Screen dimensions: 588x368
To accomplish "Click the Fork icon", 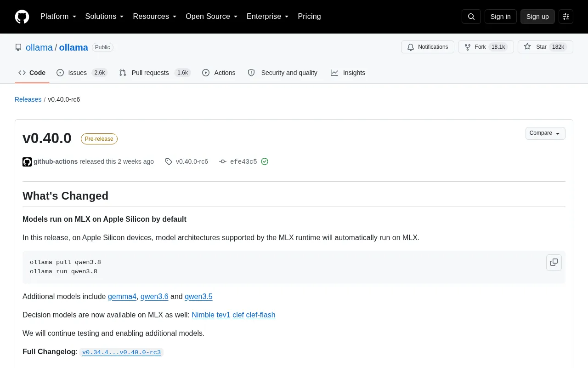I will click(x=468, y=47).
